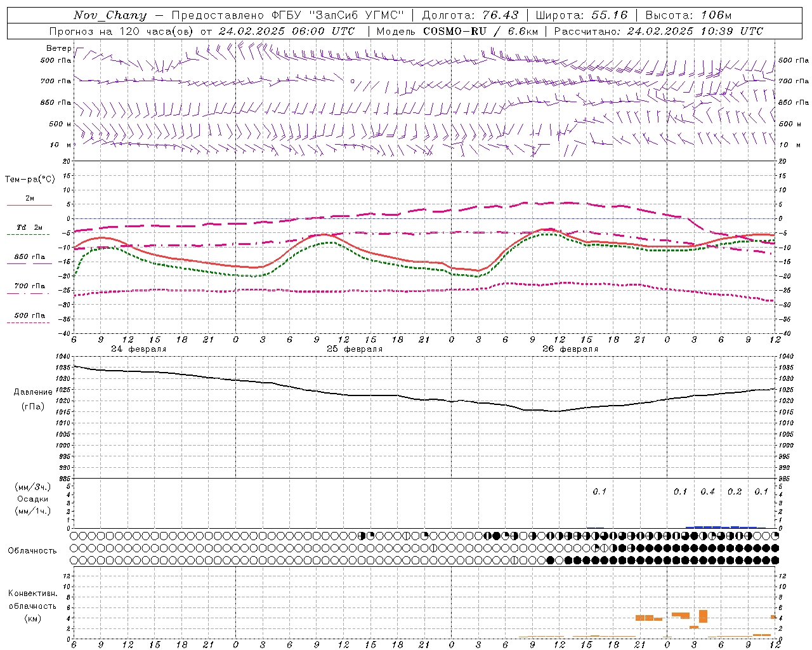Click the "(мм/1ч.)" precipitation unit label
Screen dimensions: 812x650
click(x=33, y=511)
